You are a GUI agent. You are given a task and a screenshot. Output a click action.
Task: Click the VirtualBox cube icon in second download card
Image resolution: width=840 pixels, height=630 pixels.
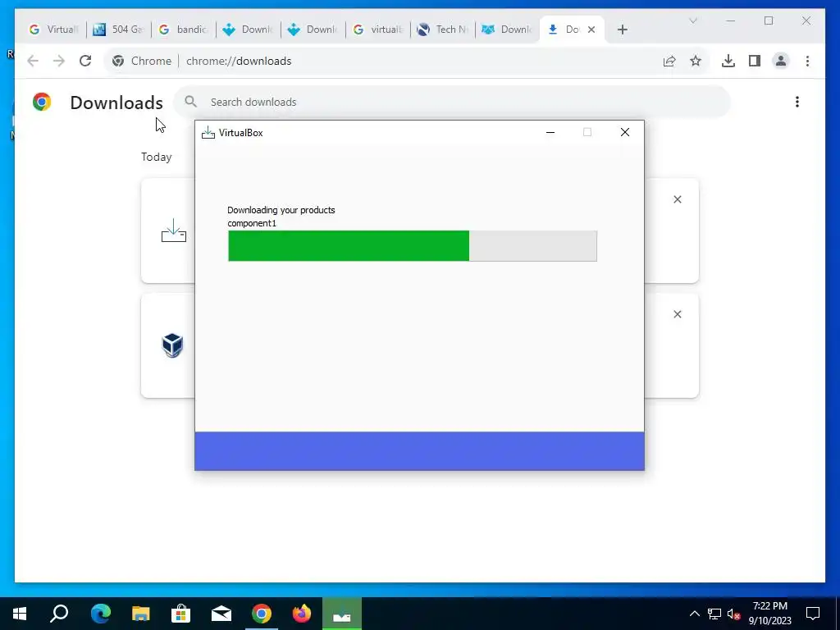172,345
